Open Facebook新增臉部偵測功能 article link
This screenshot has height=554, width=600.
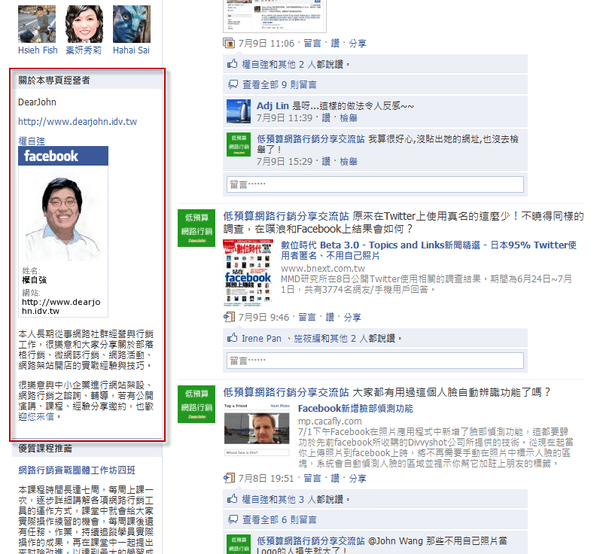pos(355,409)
